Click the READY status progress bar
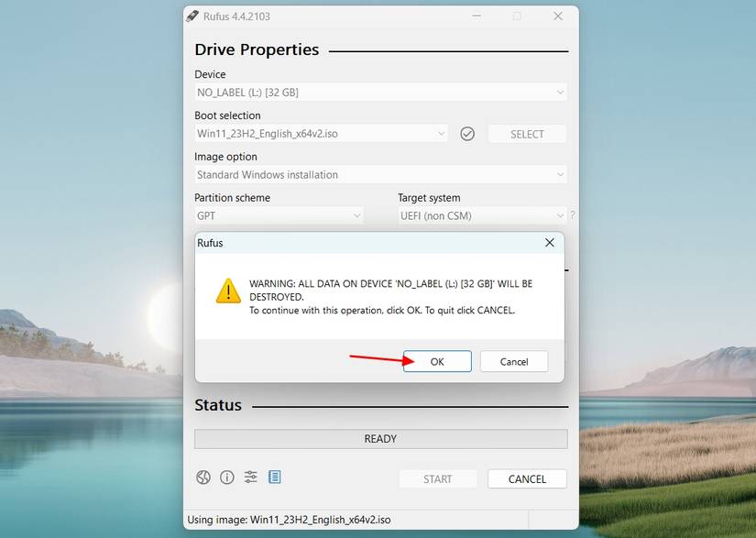Screen dimensions: 756x538 379,438
